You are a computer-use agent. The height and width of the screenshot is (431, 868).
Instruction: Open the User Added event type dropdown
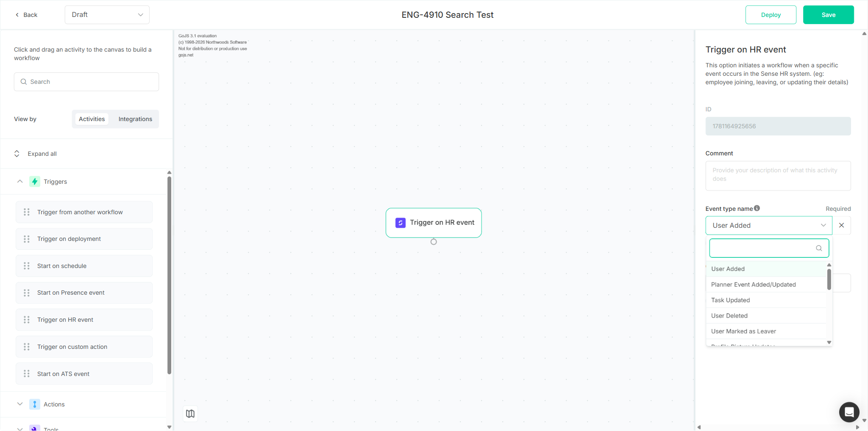(769, 225)
